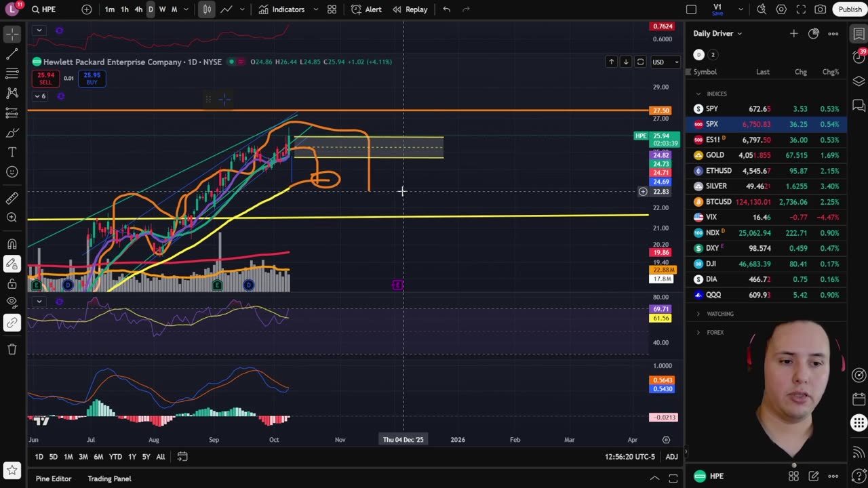Open the Fibonacci retracement tools
This screenshot has height=488, width=868.
point(12,73)
